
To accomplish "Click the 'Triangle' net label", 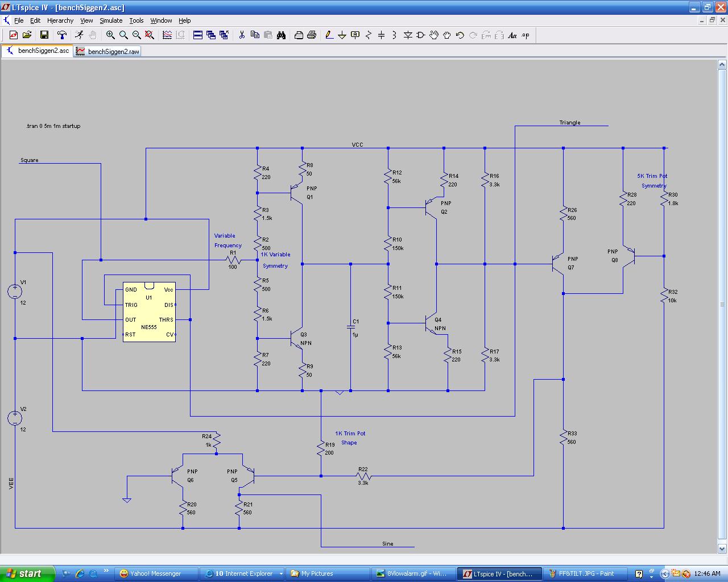I will click(570, 123).
